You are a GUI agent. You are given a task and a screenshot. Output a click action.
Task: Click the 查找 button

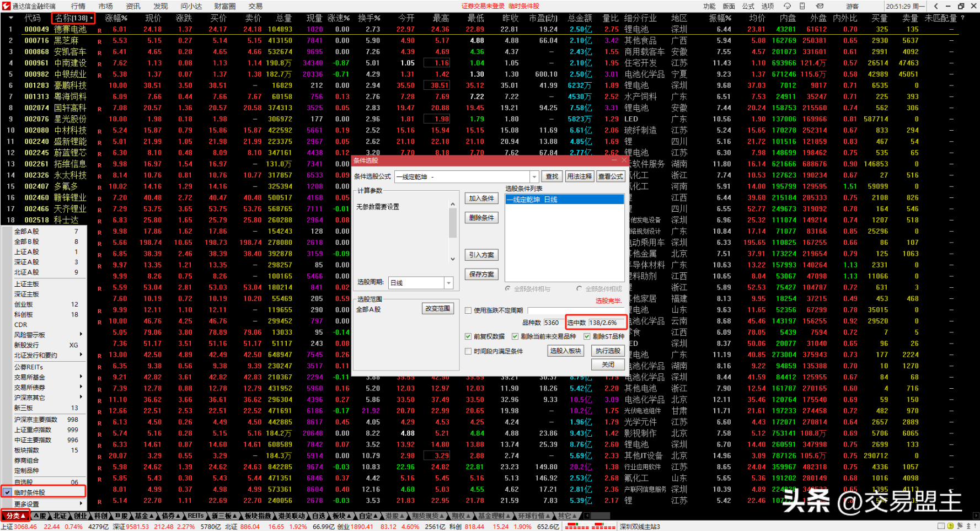tap(551, 176)
